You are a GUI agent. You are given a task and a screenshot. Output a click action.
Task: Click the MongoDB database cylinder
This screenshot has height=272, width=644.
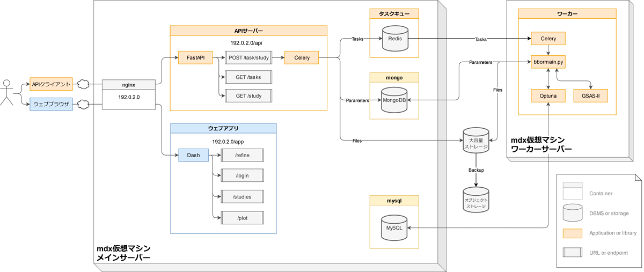[x=395, y=101]
